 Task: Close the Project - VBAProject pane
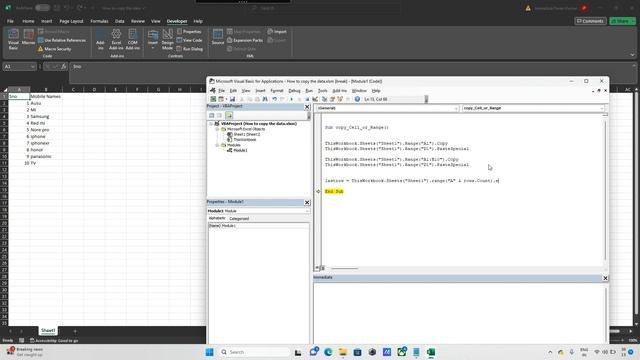307,107
